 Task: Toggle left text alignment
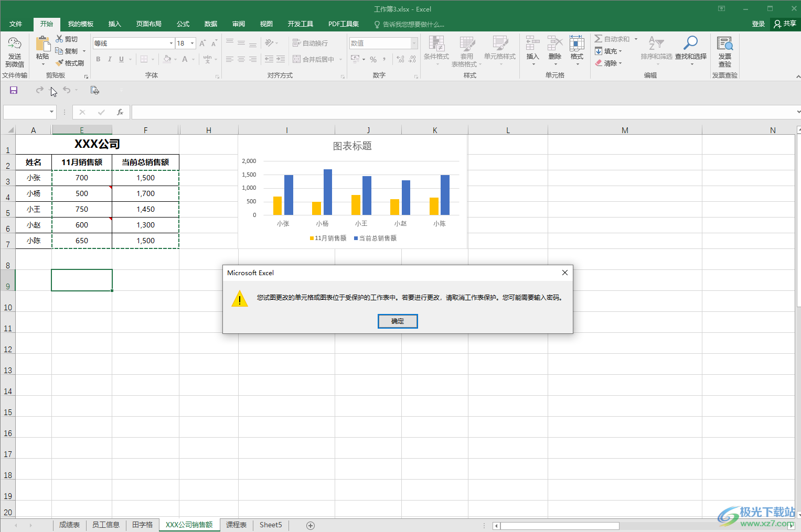coord(230,59)
